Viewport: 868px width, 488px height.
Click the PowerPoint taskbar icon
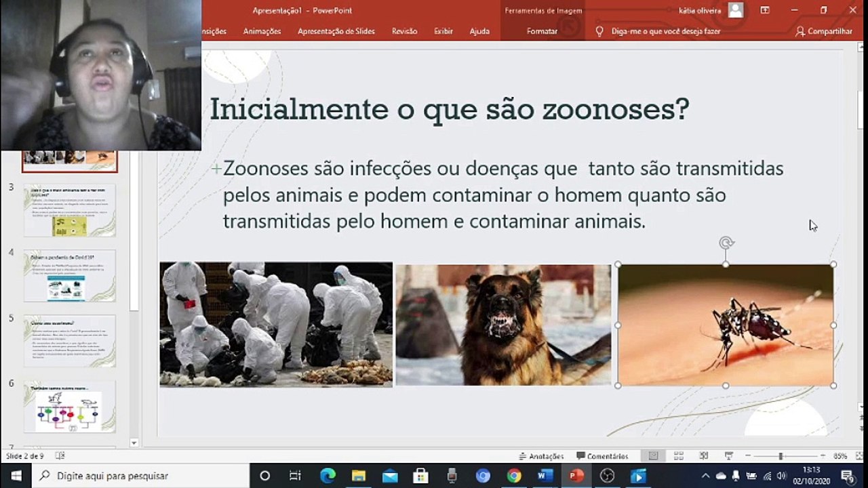click(576, 476)
